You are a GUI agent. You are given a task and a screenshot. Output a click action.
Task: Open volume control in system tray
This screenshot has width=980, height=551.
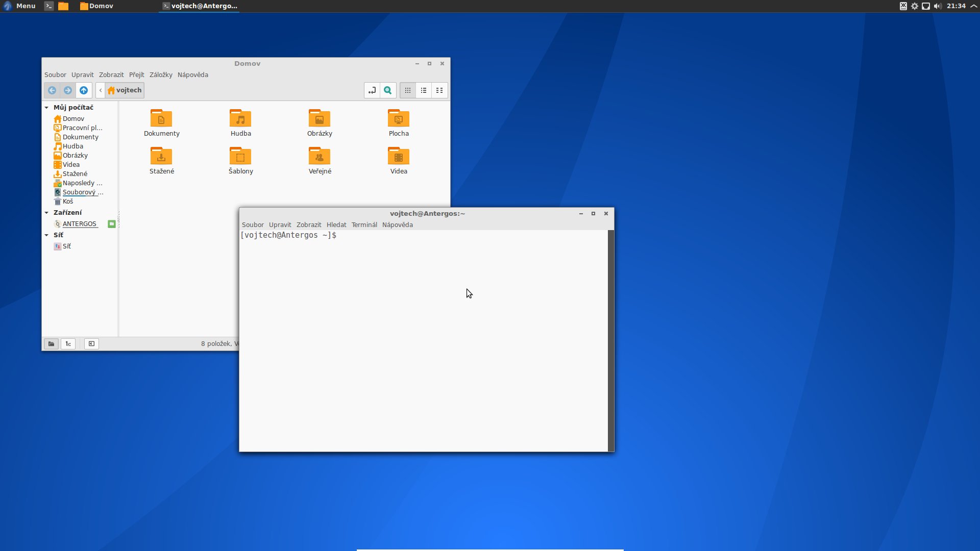coord(937,6)
